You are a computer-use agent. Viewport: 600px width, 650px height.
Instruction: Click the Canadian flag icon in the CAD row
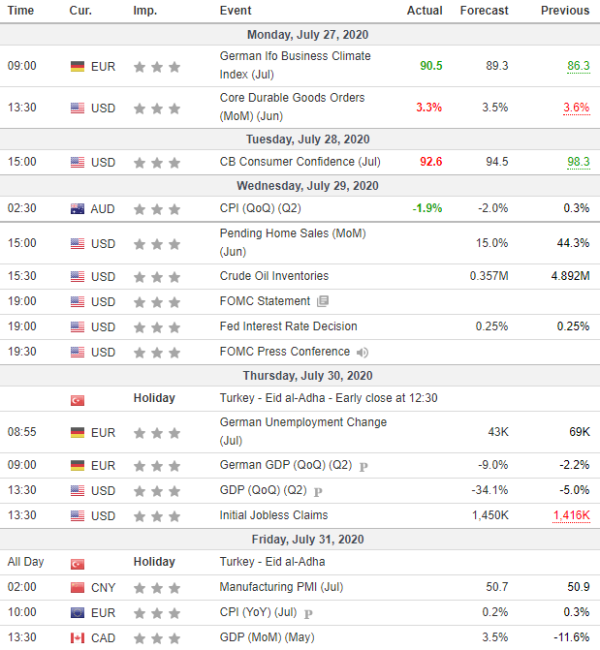[x=78, y=638]
